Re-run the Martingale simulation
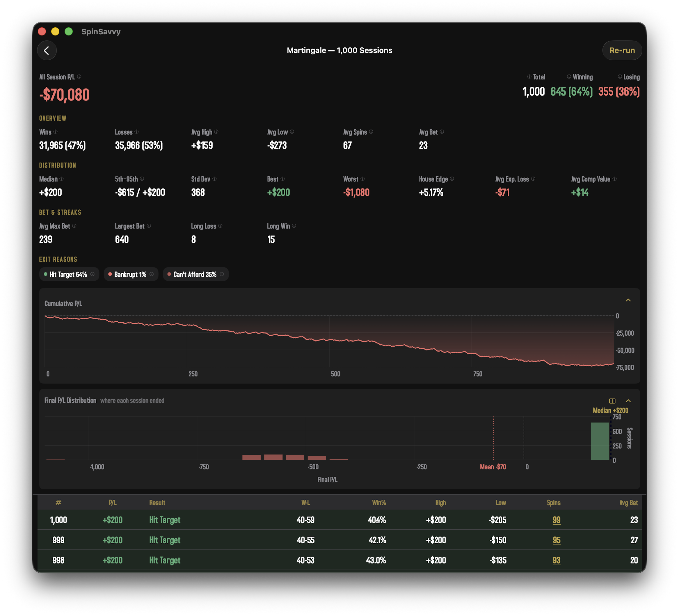 tap(622, 51)
